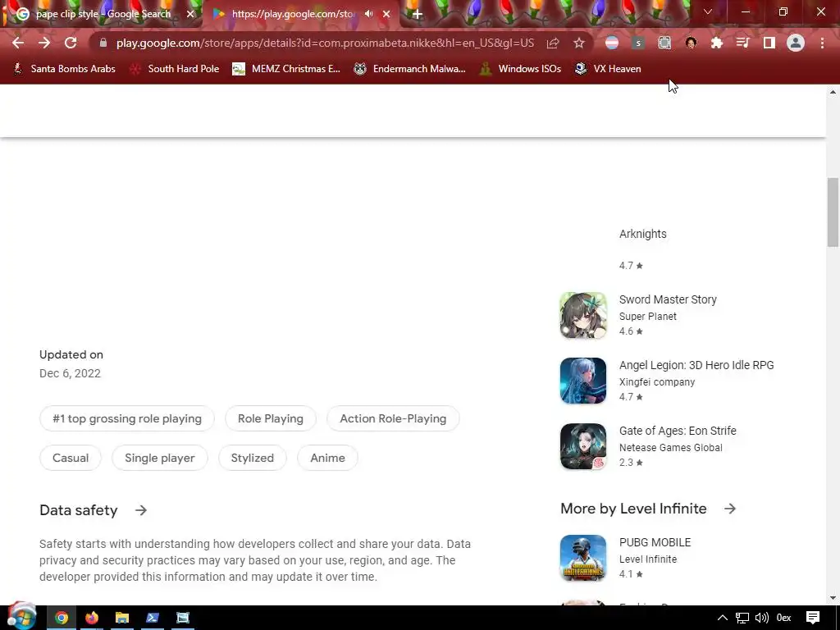Toggle the browser side panel
This screenshot has width=840, height=630.
click(769, 43)
